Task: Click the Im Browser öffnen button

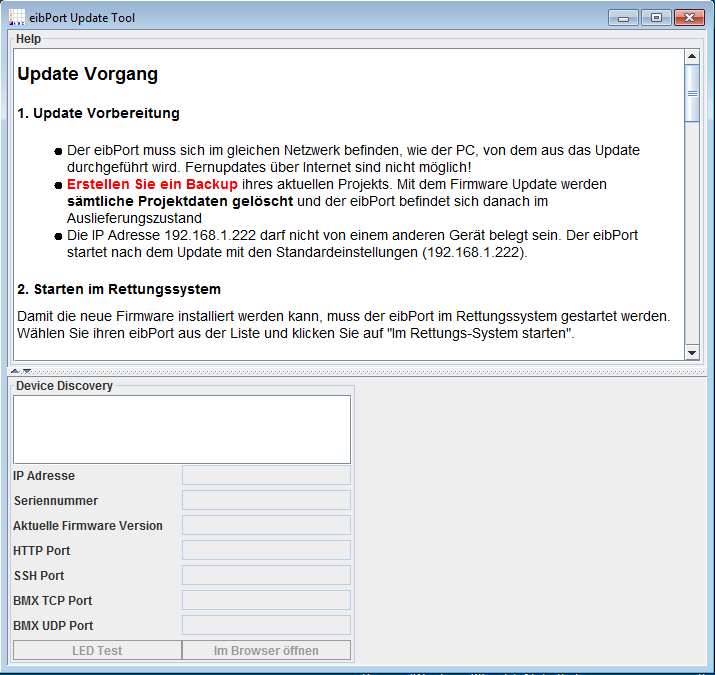Action: [x=266, y=650]
